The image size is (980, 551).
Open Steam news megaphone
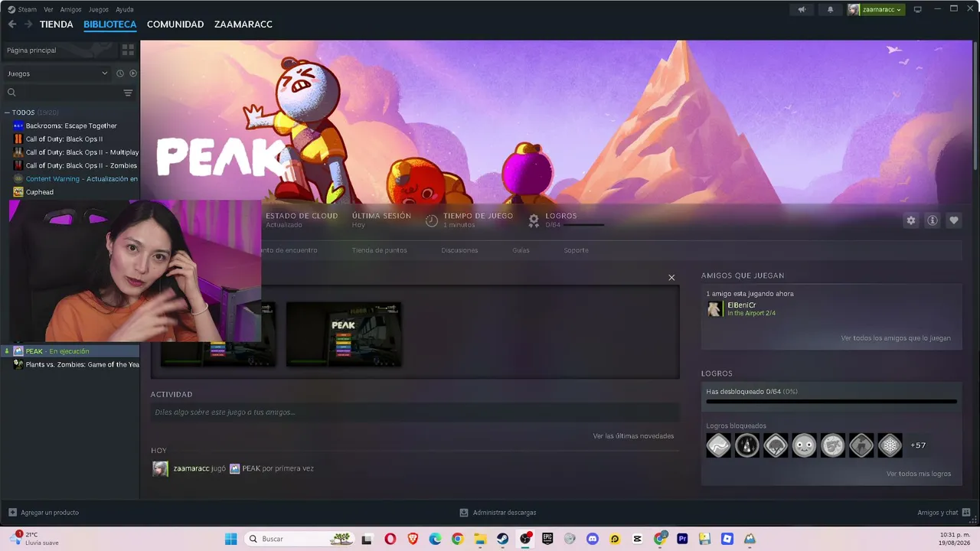click(802, 9)
